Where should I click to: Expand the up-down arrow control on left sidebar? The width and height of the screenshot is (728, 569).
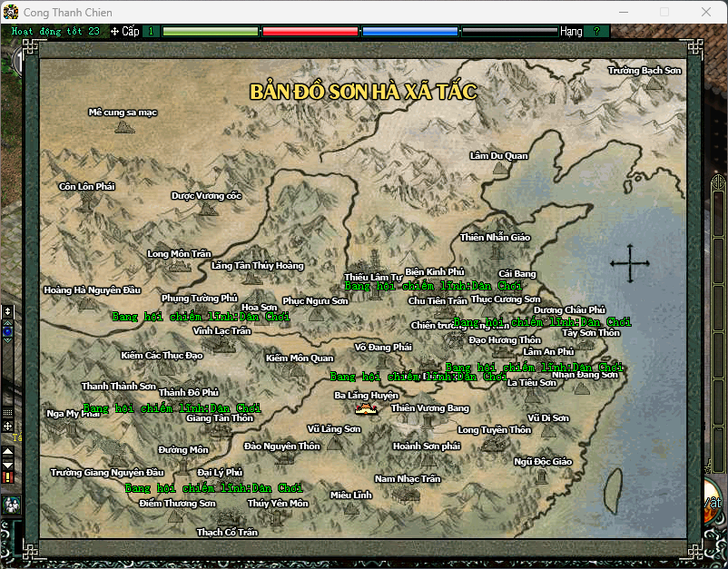tap(8, 311)
